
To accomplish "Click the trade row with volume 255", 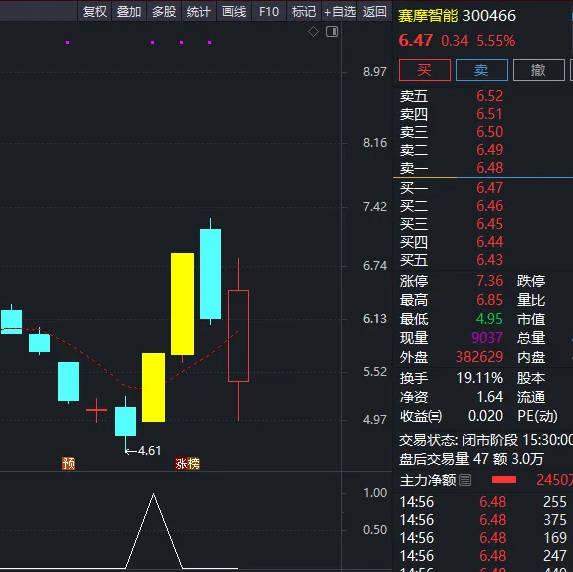I will [483, 502].
